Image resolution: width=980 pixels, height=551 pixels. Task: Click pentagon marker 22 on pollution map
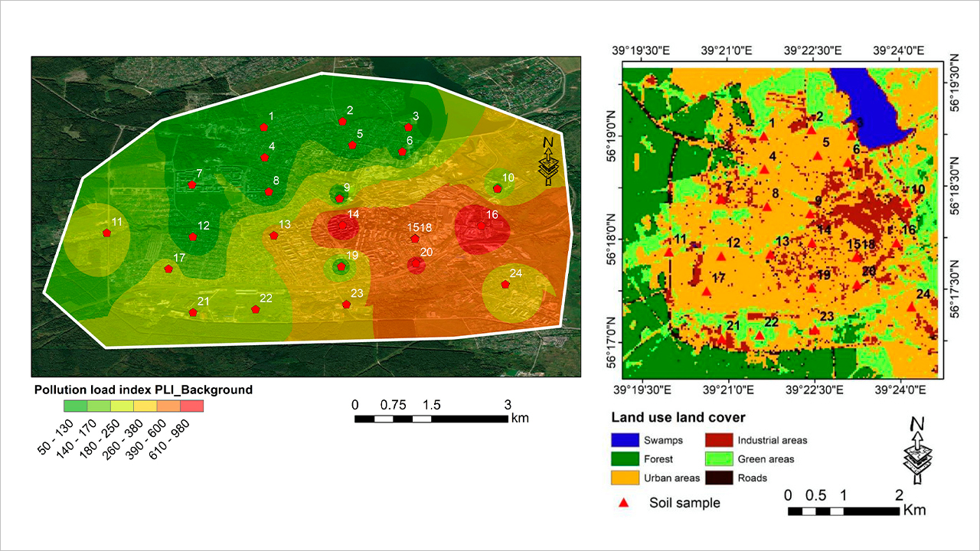[256, 309]
